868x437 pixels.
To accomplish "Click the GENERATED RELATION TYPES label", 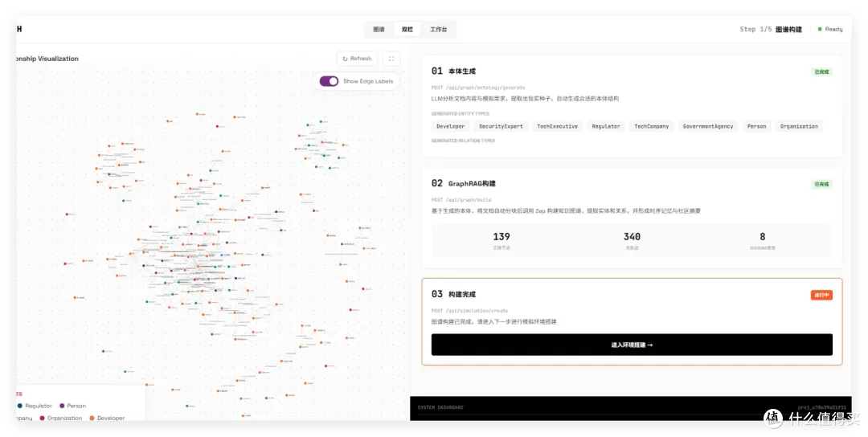I will pos(463,141).
